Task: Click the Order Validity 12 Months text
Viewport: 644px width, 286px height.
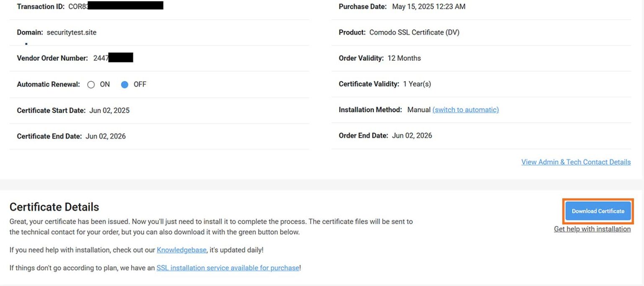Action: pos(404,58)
